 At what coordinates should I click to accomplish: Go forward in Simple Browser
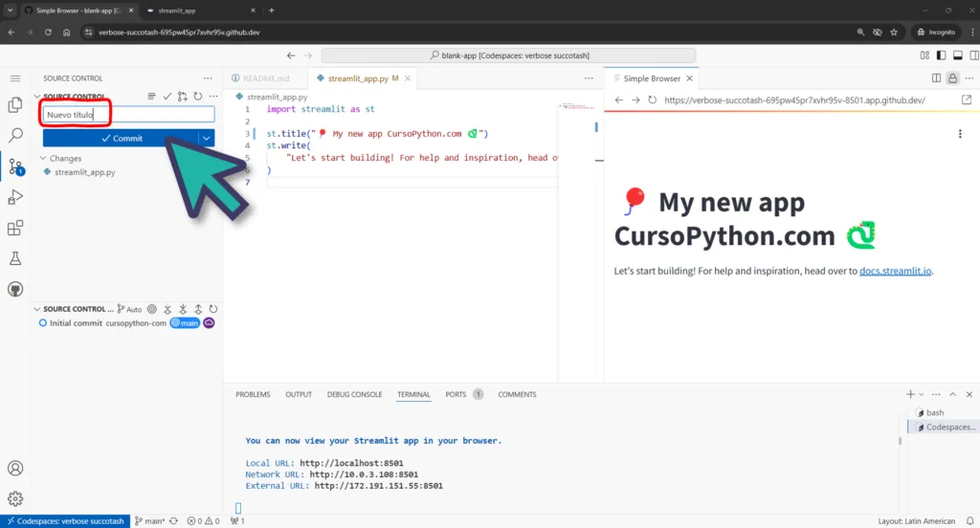pyautogui.click(x=635, y=100)
